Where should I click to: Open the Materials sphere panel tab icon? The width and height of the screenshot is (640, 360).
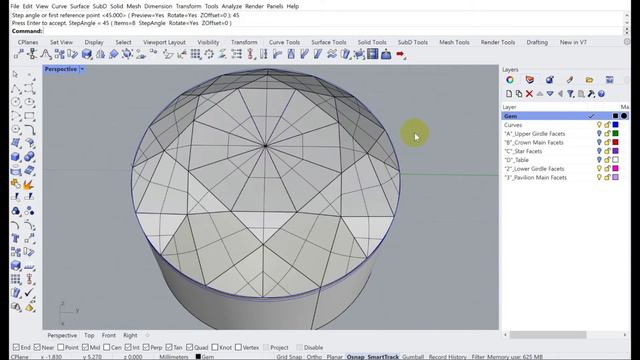pyautogui.click(x=549, y=80)
